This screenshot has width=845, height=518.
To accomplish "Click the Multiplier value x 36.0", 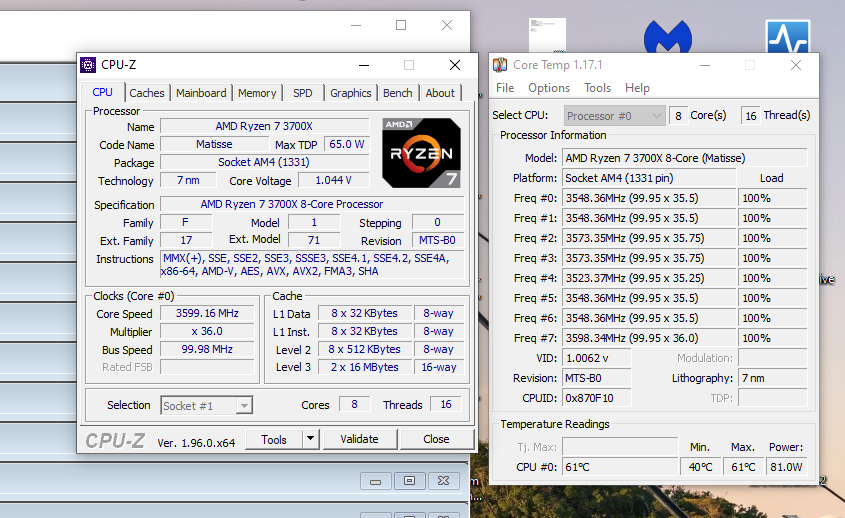I will pos(207,331).
